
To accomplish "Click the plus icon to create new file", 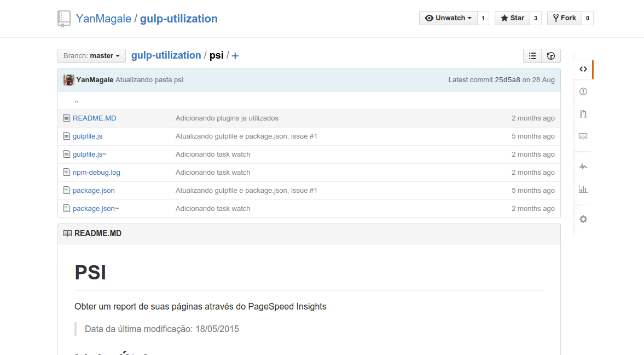I will click(x=235, y=56).
